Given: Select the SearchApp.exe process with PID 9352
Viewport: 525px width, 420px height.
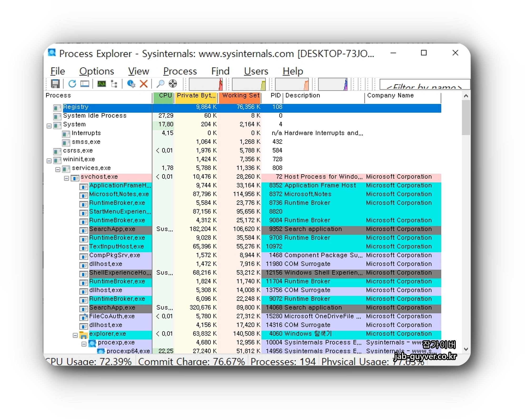Looking at the screenshot, I should (112, 229).
